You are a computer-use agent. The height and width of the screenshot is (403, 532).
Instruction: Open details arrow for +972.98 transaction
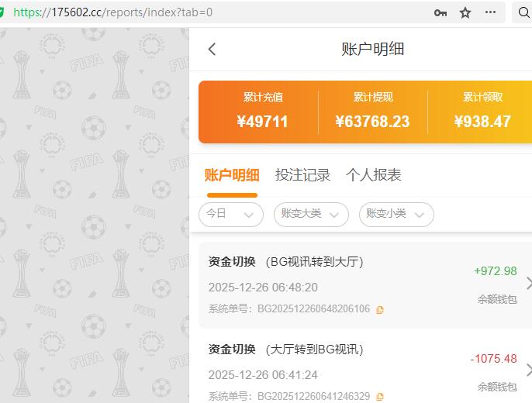pos(529,284)
